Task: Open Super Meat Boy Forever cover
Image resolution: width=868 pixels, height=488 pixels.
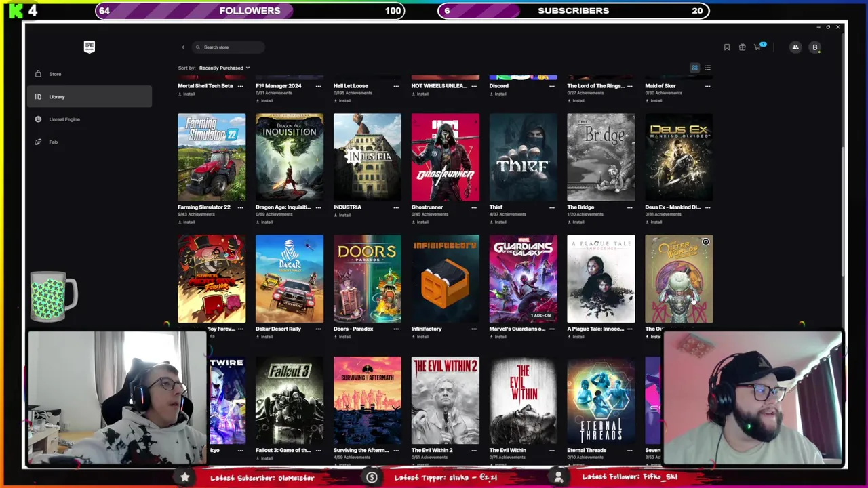Action: [x=212, y=279]
